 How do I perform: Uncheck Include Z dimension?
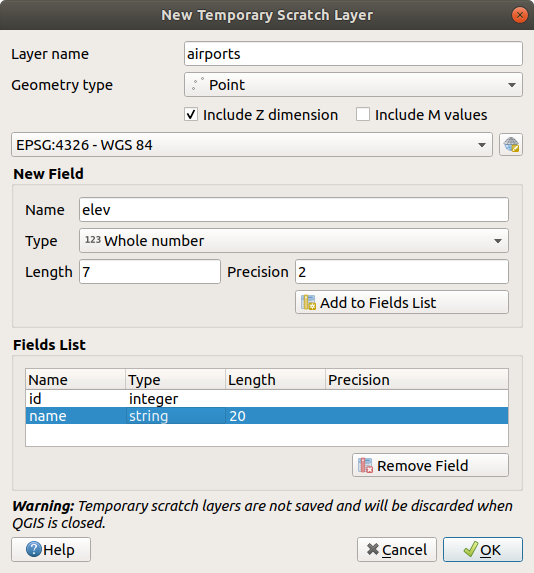(x=191, y=114)
